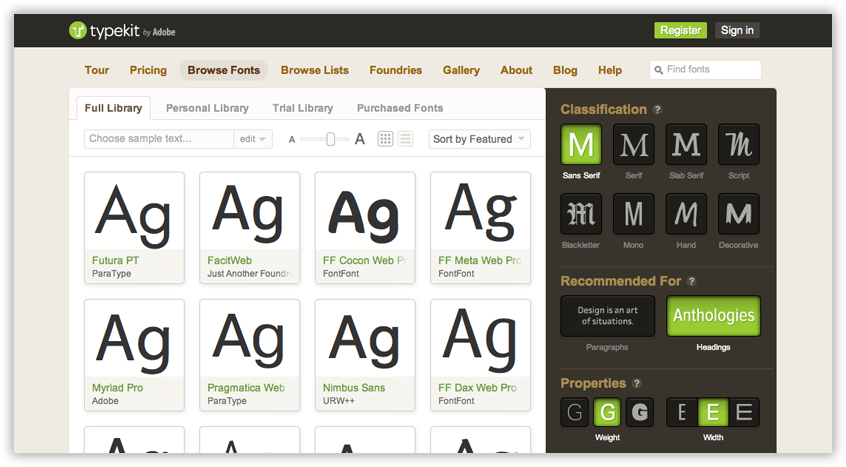Adjust the sample size slider
The image size is (846, 467).
click(330, 139)
